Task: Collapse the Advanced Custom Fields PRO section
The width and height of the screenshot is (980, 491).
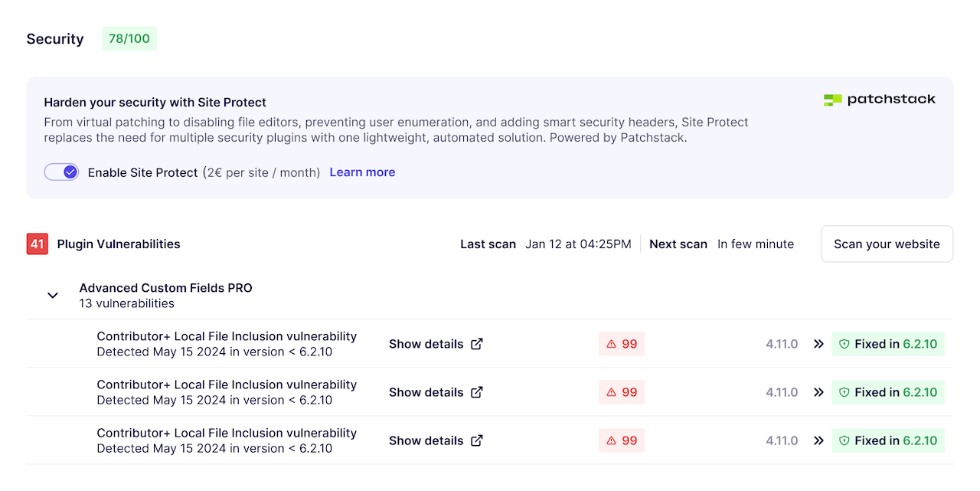Action: (53, 295)
